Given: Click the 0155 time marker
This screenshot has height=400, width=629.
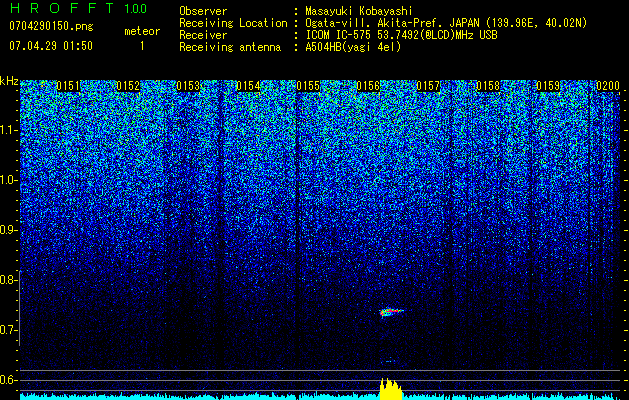Looking at the screenshot, I should 308,86.
